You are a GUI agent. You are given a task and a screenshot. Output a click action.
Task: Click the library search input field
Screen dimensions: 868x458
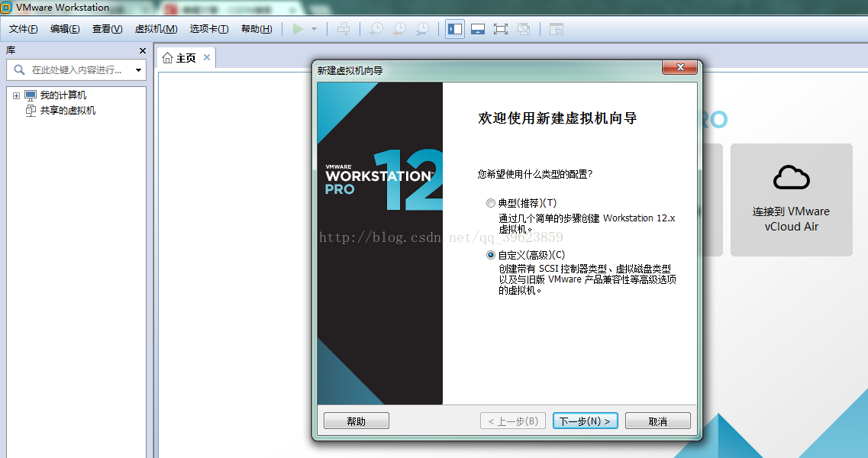coord(76,69)
